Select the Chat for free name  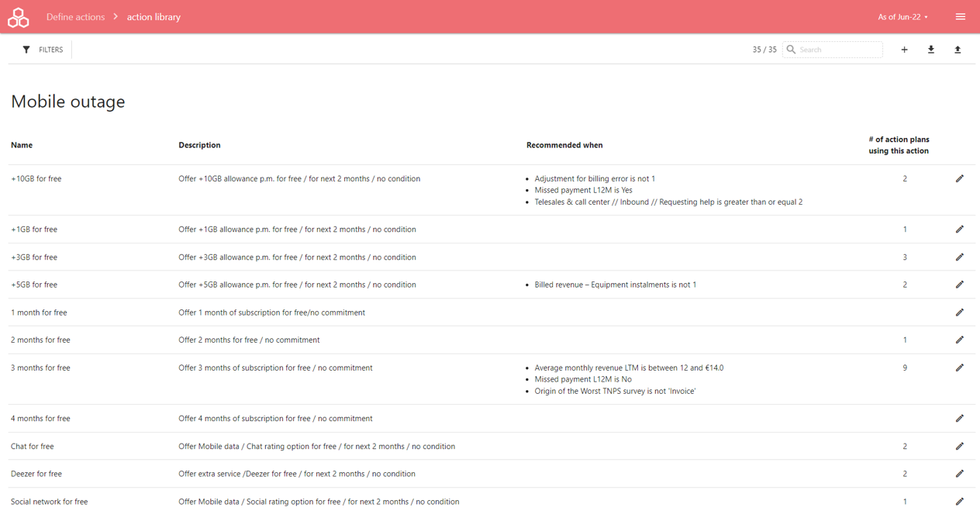[32, 447]
